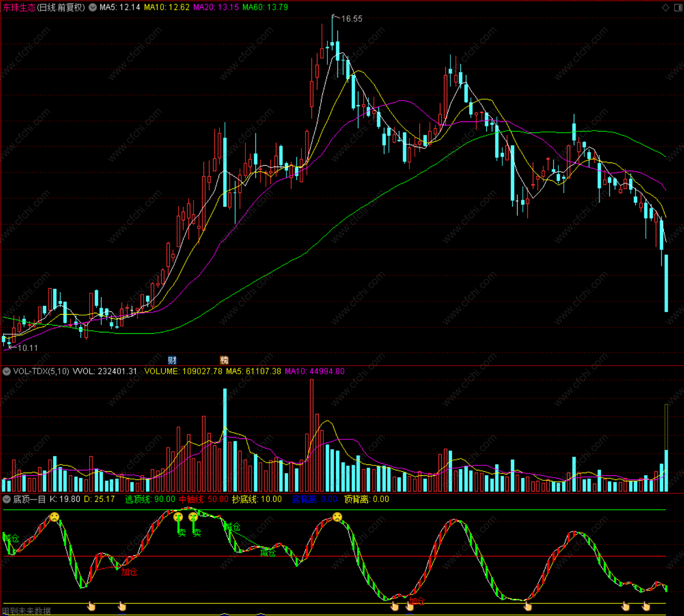
Task: Click the sad face nearest the 顶背离 label
Action: (x=337, y=517)
